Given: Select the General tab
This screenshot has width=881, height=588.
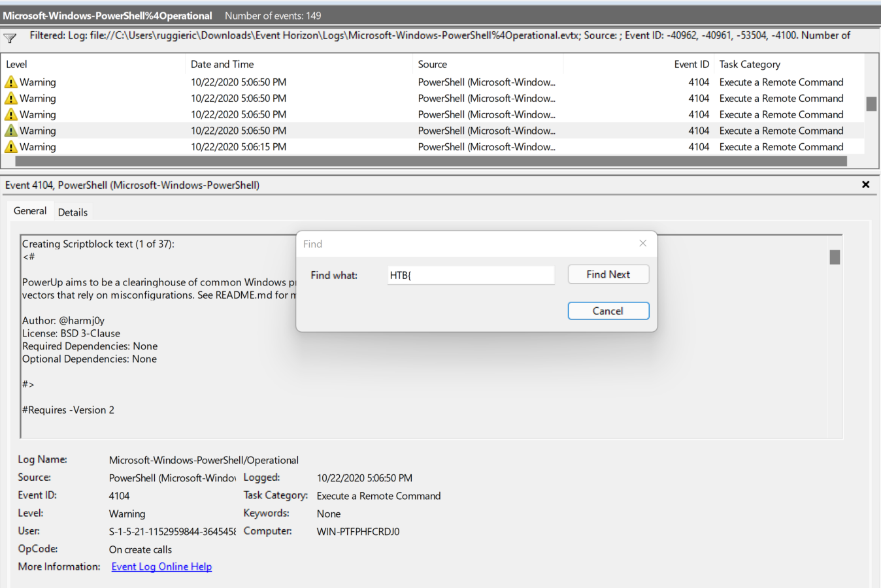Looking at the screenshot, I should [x=30, y=211].
